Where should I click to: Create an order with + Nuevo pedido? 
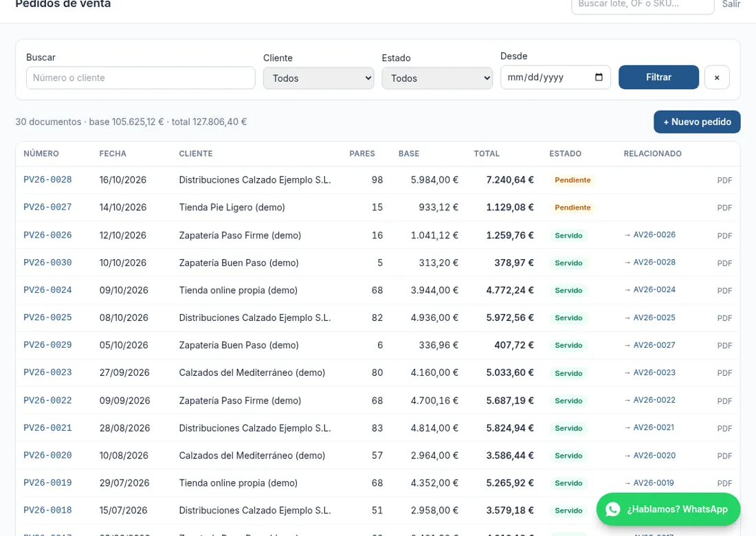[697, 122]
